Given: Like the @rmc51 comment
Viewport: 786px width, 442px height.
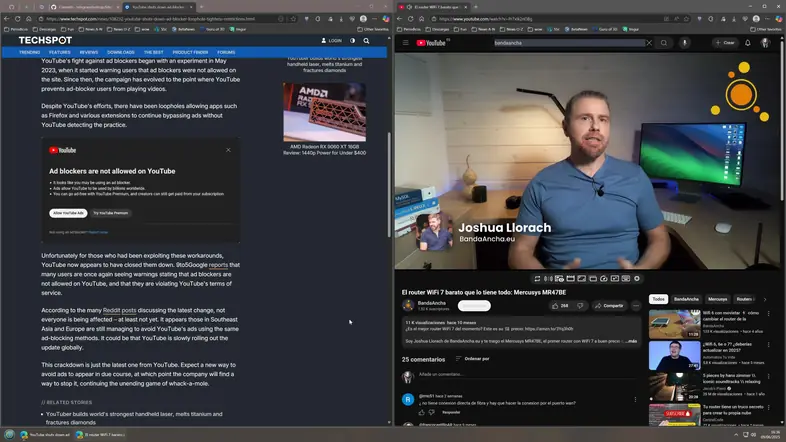Looking at the screenshot, I should coord(421,412).
